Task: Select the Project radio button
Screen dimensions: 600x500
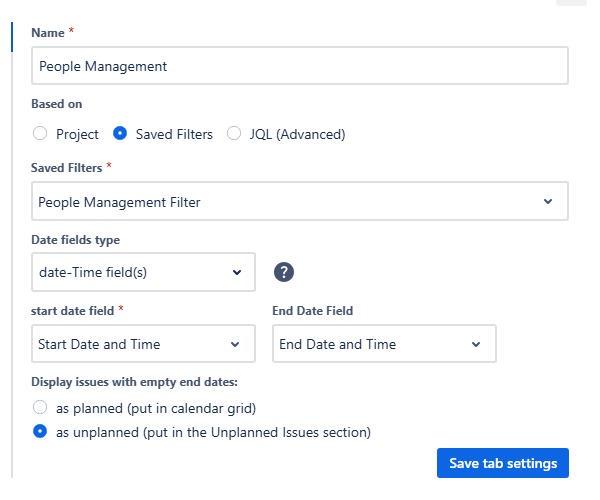Action: tap(40, 134)
